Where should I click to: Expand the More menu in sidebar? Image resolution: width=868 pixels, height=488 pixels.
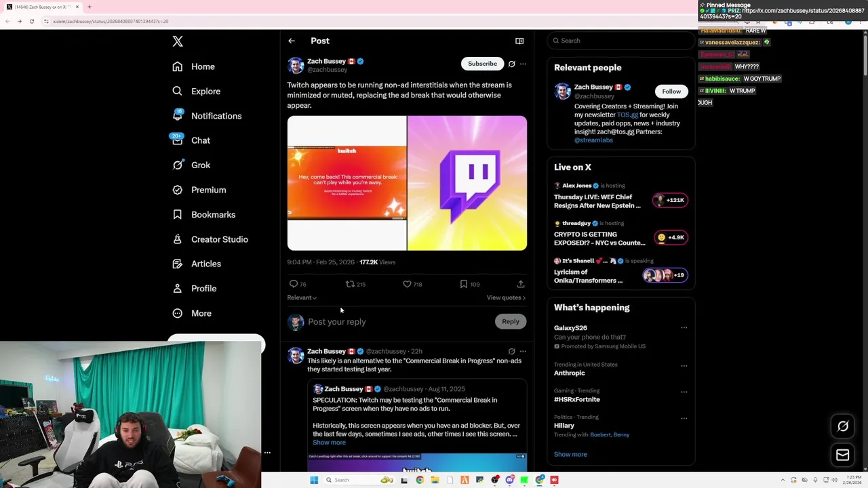click(x=191, y=313)
